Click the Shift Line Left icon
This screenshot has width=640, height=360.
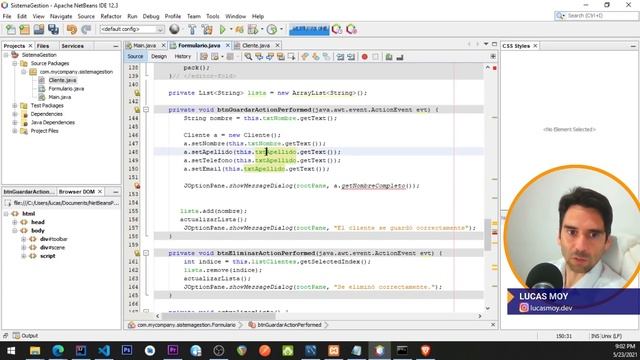point(340,57)
